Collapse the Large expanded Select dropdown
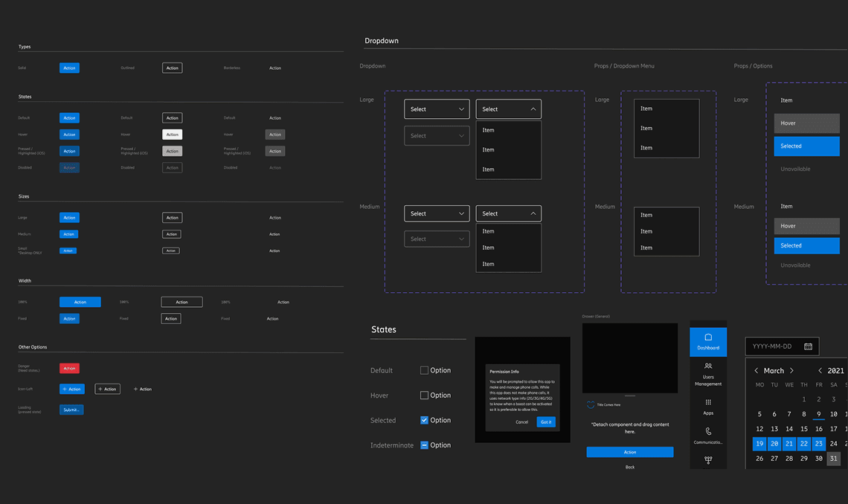848x504 pixels. click(x=508, y=109)
